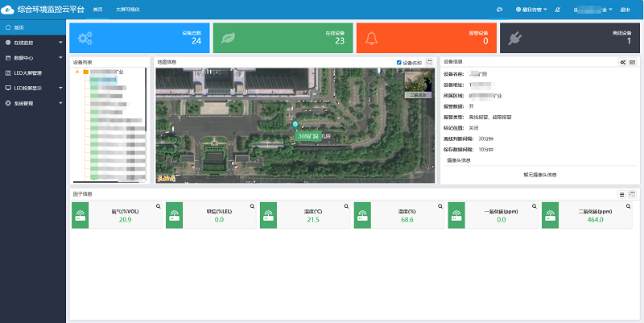The width and height of the screenshot is (644, 323).
Task: Uncheck the 设备名称 checkbox on map
Action: coord(399,62)
